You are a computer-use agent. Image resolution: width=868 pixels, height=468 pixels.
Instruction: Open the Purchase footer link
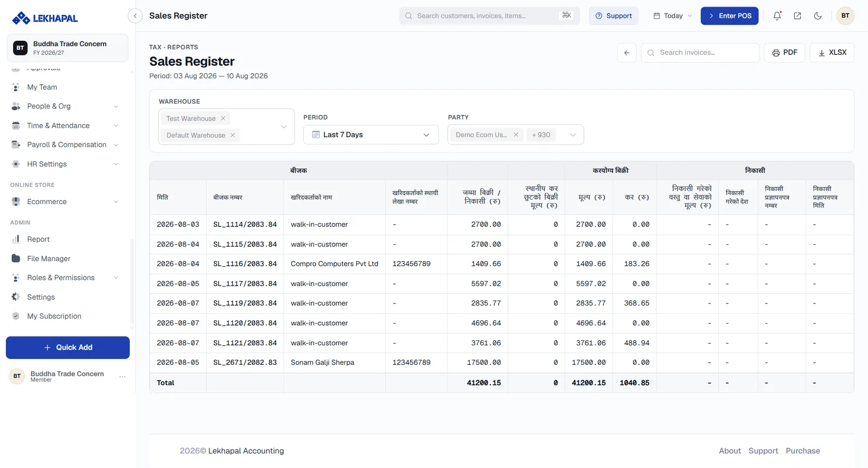[x=803, y=451]
